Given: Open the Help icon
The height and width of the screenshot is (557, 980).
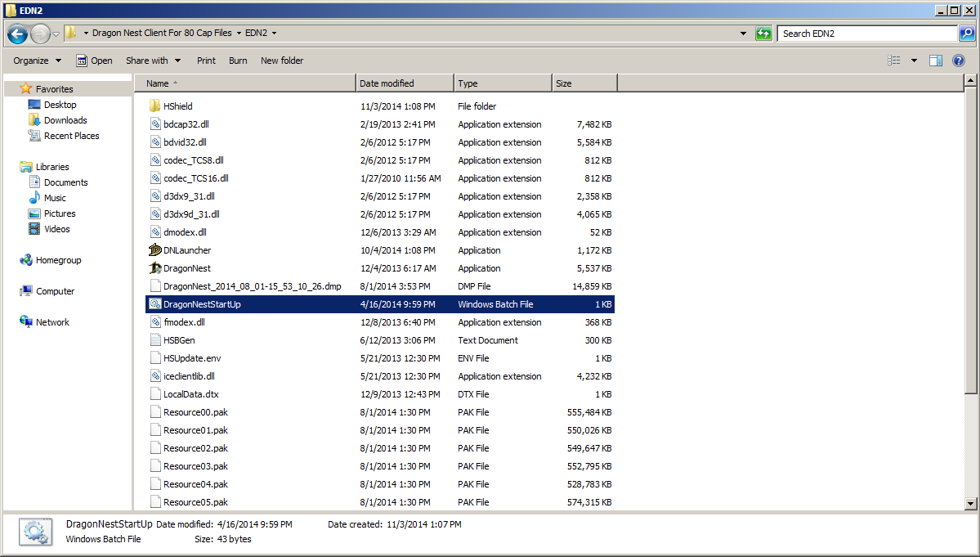Looking at the screenshot, I should (x=958, y=61).
